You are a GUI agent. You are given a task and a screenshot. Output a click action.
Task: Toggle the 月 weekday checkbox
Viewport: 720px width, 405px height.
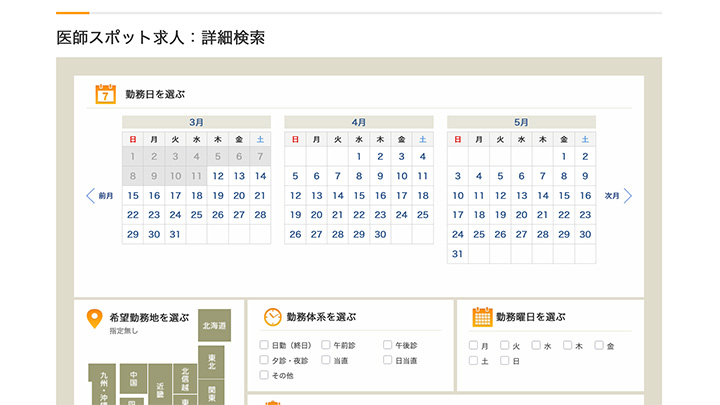[x=474, y=345]
